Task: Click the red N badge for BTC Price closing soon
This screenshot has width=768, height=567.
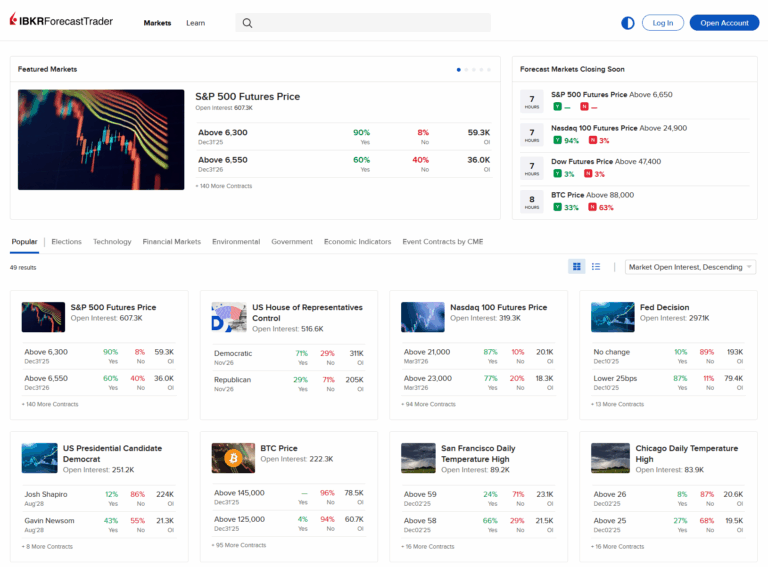Action: point(593,207)
